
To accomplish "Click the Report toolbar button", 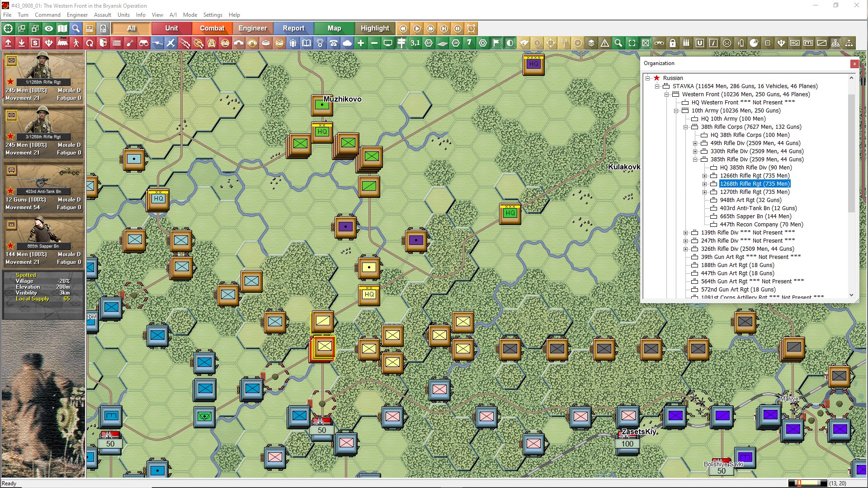I will tap(293, 28).
